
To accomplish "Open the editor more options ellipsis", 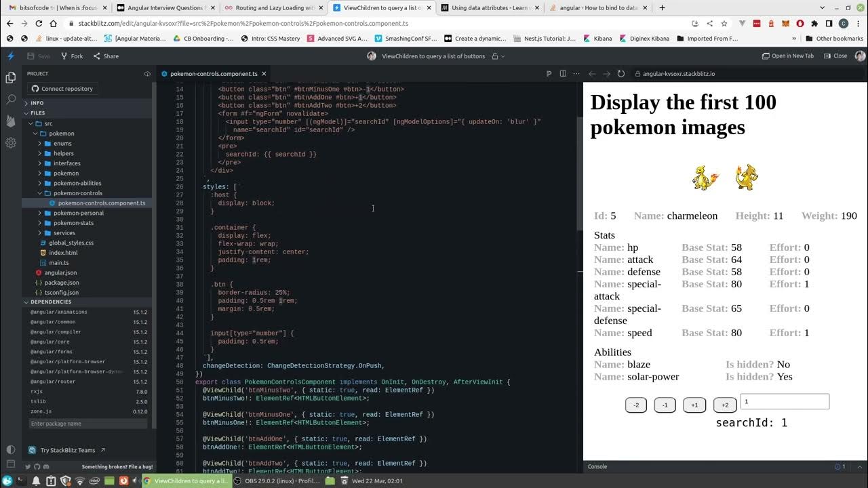I will [x=576, y=73].
